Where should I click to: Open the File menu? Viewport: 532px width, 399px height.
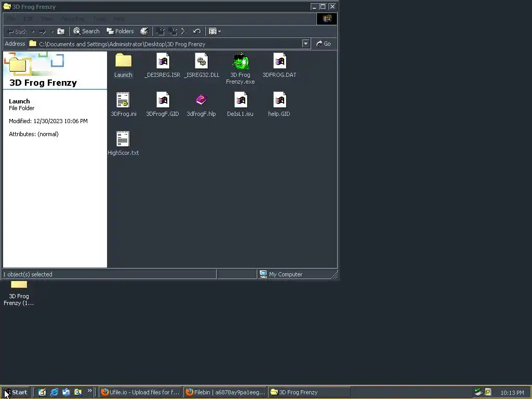tap(11, 19)
